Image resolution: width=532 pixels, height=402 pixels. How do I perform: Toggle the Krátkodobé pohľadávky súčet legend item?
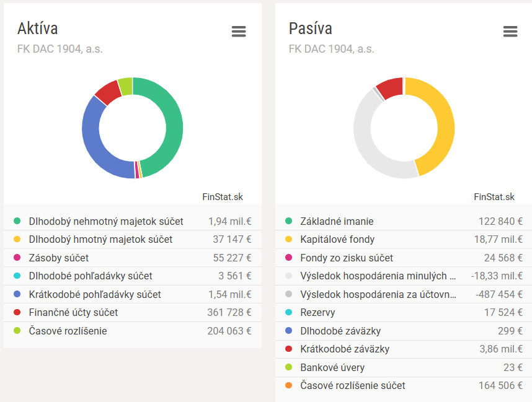94,294
